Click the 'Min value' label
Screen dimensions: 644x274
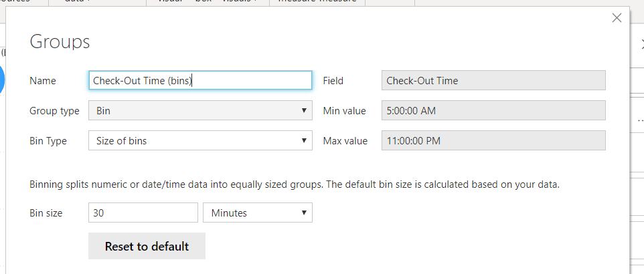tap(344, 111)
